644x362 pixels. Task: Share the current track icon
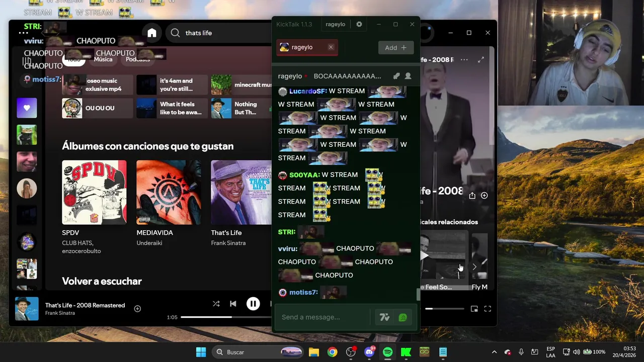point(472,196)
